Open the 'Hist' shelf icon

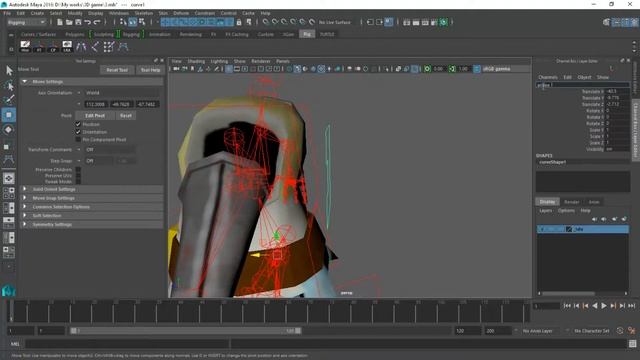pyautogui.click(x=25, y=46)
